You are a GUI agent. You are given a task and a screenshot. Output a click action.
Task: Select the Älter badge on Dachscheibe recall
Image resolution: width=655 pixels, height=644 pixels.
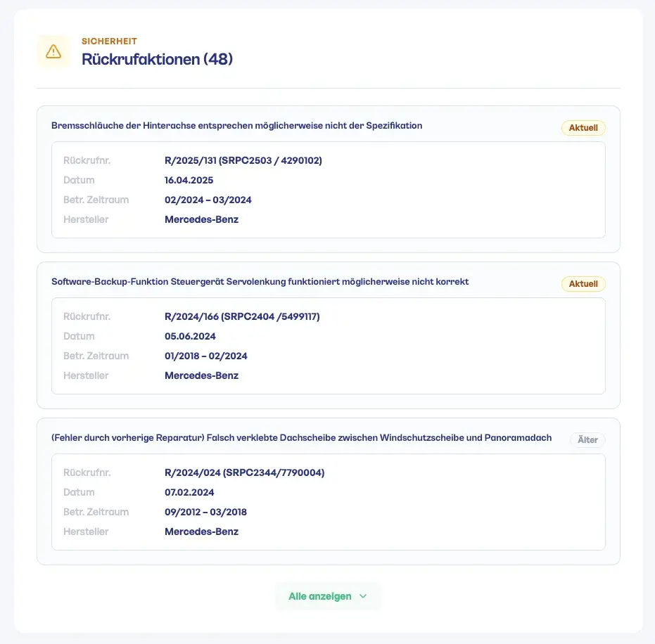click(x=587, y=440)
